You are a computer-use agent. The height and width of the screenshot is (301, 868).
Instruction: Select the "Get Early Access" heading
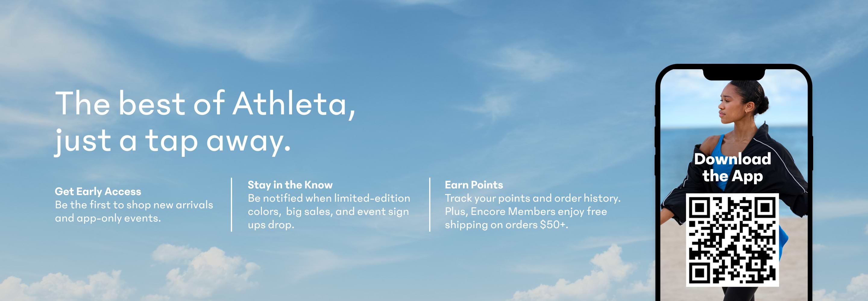[x=98, y=191]
